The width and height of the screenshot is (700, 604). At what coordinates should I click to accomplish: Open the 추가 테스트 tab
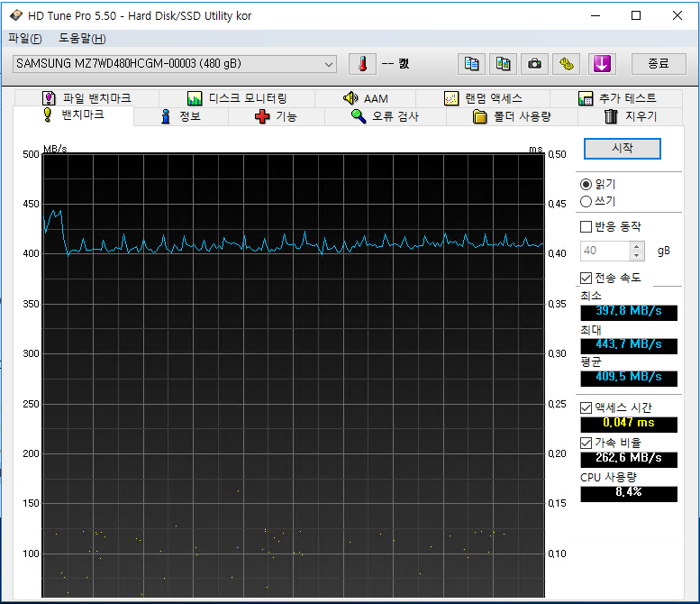[x=616, y=98]
